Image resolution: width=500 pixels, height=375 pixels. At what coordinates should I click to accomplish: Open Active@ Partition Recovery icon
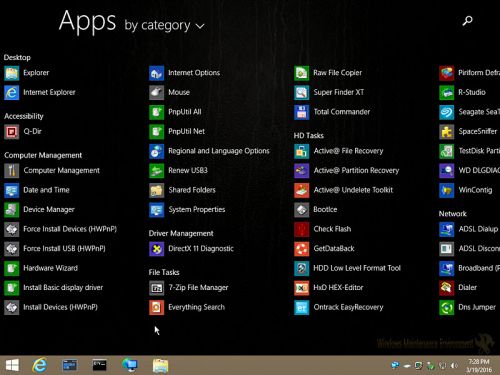point(302,171)
